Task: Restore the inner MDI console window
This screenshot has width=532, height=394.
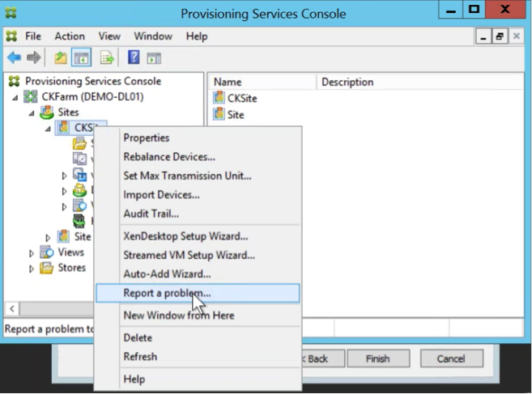Action: (500, 36)
